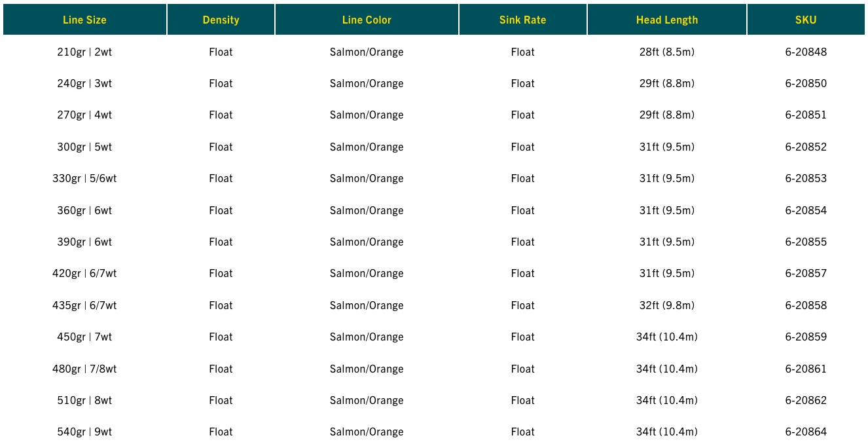The height and width of the screenshot is (442, 868).
Task: Select SKU number 6-20853
Action: (x=806, y=178)
